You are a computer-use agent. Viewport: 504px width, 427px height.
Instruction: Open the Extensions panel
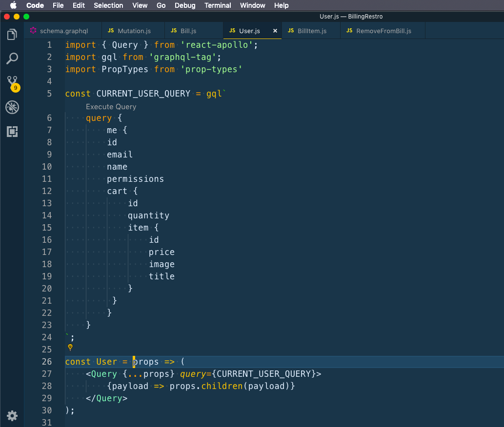point(12,132)
